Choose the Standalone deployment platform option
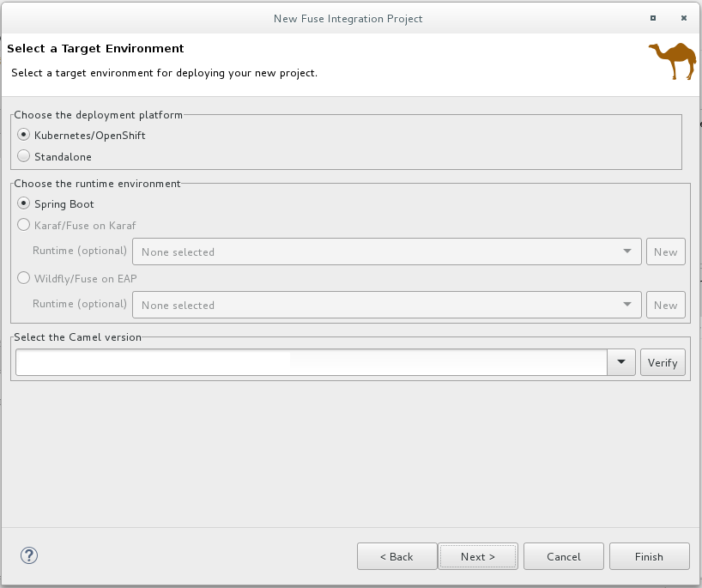Image resolution: width=702 pixels, height=588 pixels. [x=24, y=156]
